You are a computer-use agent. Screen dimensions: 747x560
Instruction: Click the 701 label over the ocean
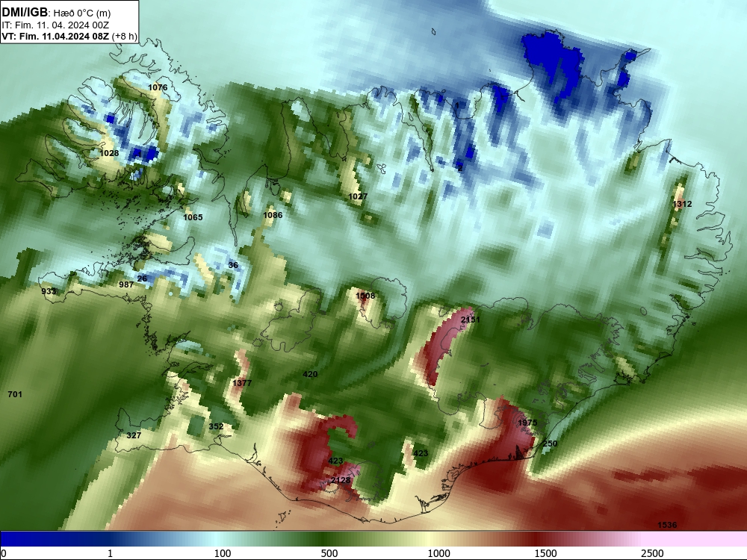[15, 393]
